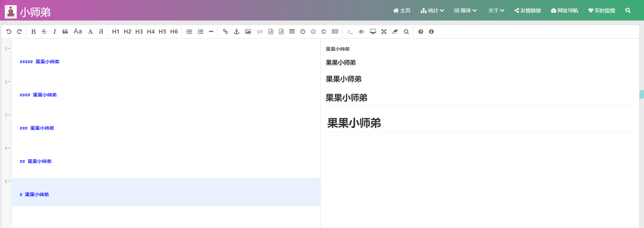The width and height of the screenshot is (644, 228).
Task: Place cursor on the '#### 果果小师弟' line
Action: 38,95
